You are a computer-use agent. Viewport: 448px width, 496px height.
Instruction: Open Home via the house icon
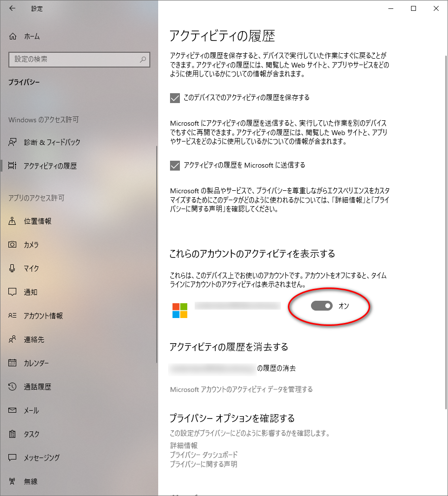point(13,36)
